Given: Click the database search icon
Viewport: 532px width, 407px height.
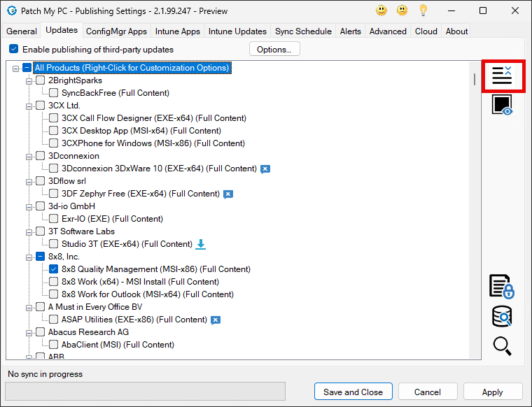Looking at the screenshot, I should (x=502, y=317).
